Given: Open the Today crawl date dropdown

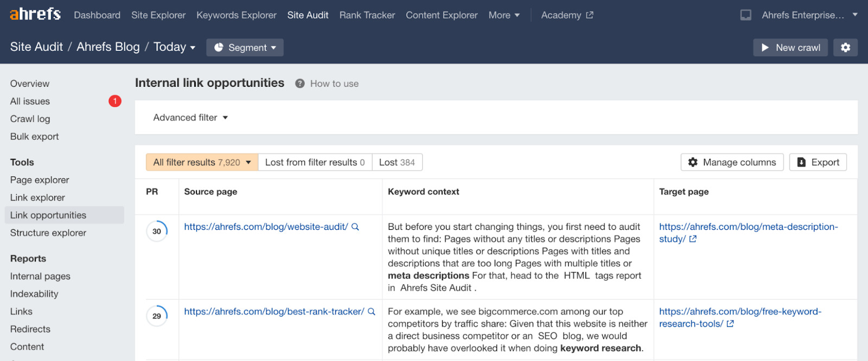Looking at the screenshot, I should point(174,47).
